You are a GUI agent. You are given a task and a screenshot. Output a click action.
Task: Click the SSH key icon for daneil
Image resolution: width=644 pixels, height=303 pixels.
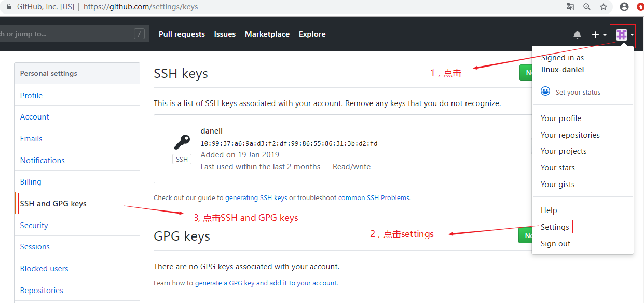coord(182,142)
